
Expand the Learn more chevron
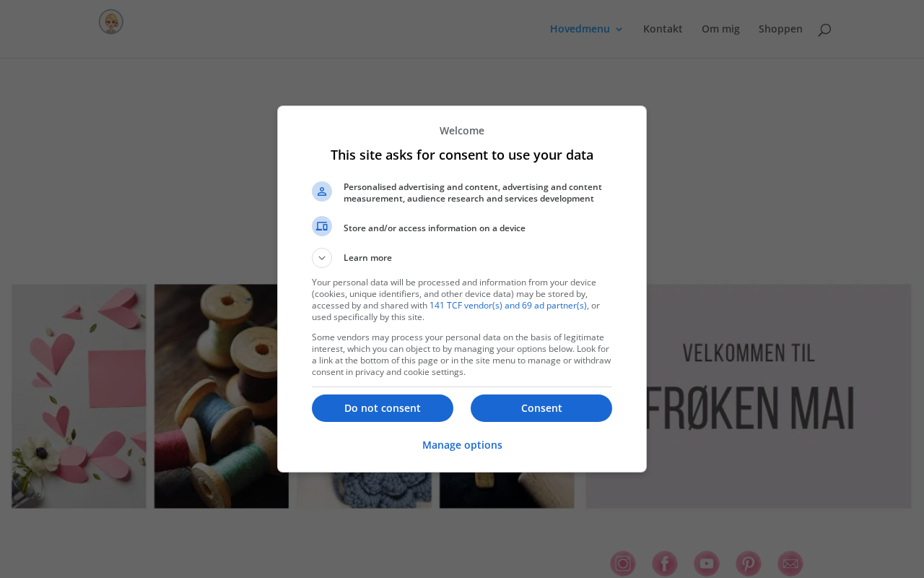322,258
